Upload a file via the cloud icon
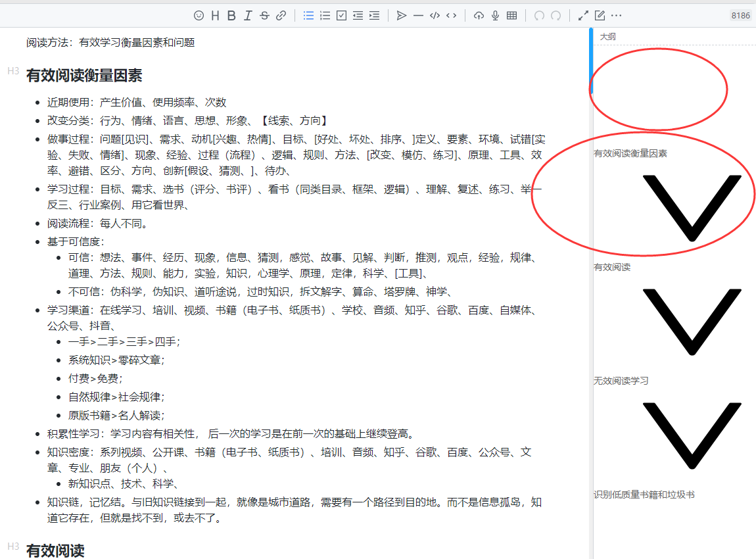The width and height of the screenshot is (756, 559). pos(479,15)
